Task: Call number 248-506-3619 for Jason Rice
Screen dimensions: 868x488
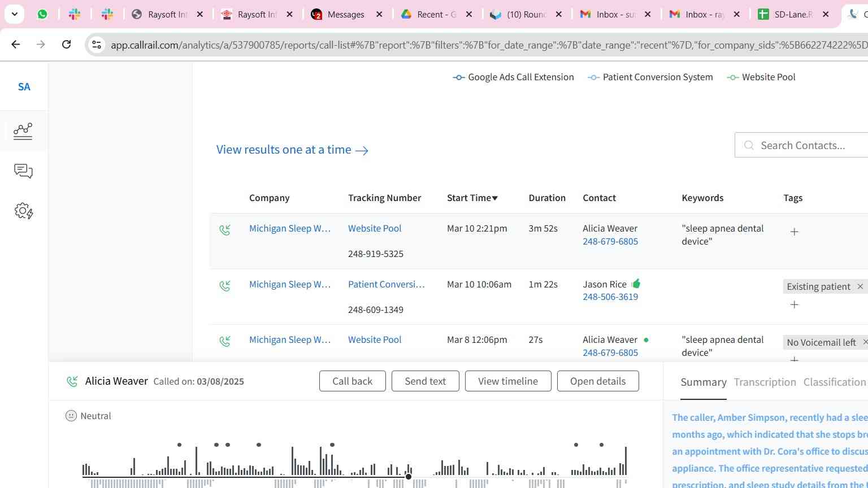Action: pyautogui.click(x=610, y=297)
